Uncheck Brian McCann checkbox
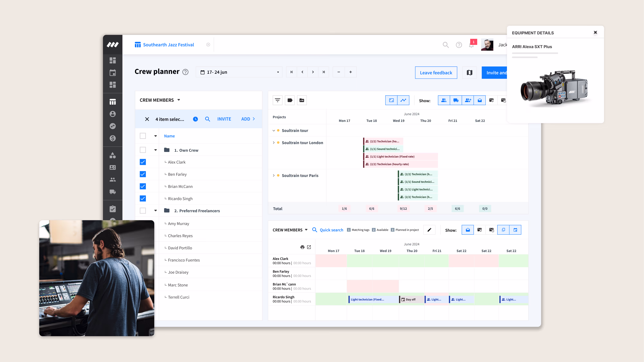The height and width of the screenshot is (362, 644). pyautogui.click(x=143, y=186)
